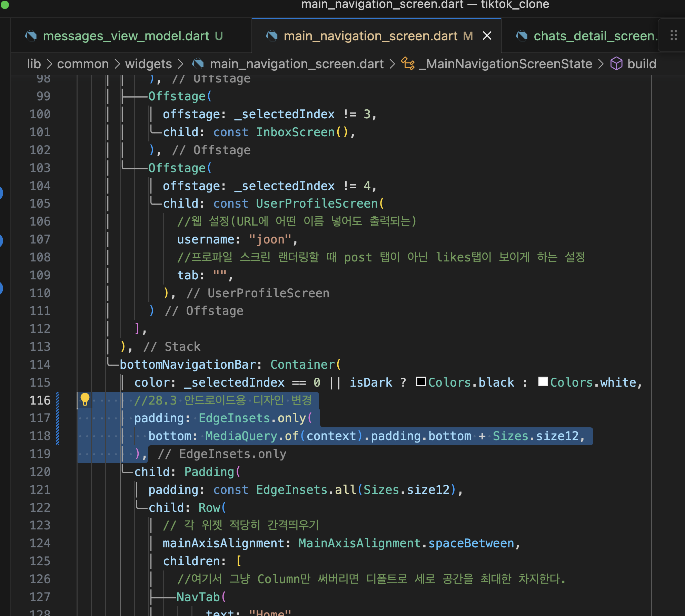Expand the common breadcrumb folder
This screenshot has width=685, height=616.
[x=83, y=64]
